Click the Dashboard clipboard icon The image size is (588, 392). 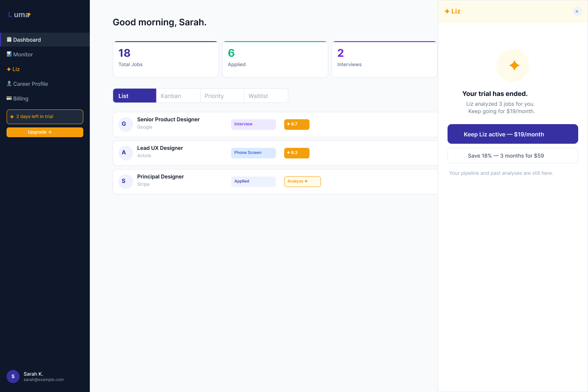(9, 40)
